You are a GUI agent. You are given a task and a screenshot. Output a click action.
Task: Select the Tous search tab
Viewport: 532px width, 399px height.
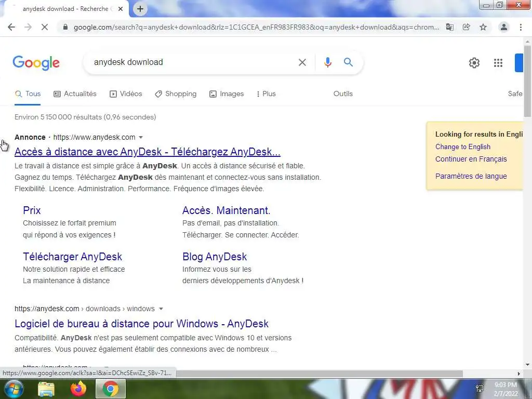[28, 94]
